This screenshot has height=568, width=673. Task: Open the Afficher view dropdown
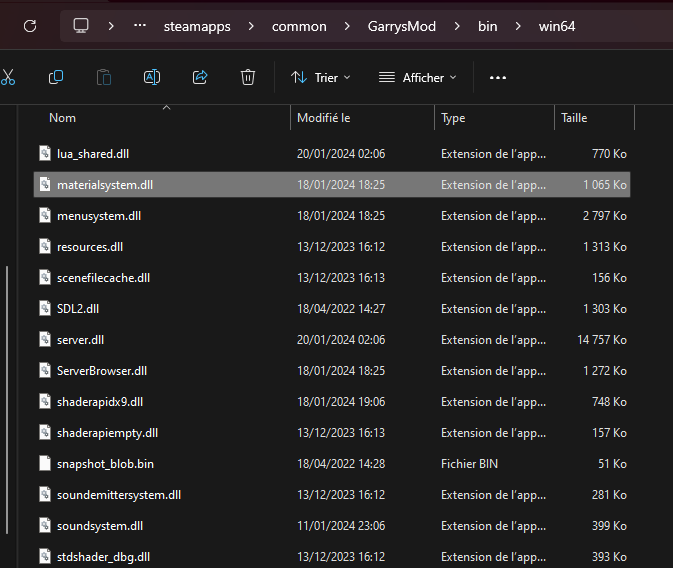[418, 77]
